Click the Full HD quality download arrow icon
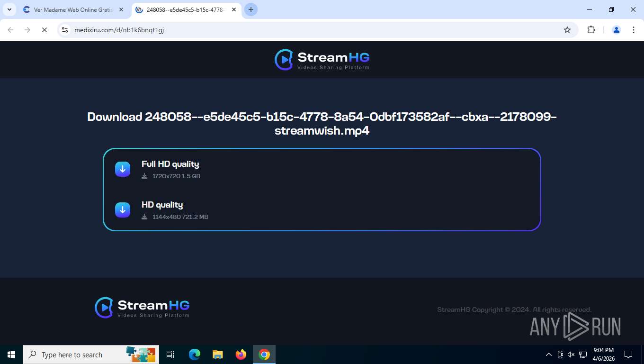 click(x=123, y=169)
